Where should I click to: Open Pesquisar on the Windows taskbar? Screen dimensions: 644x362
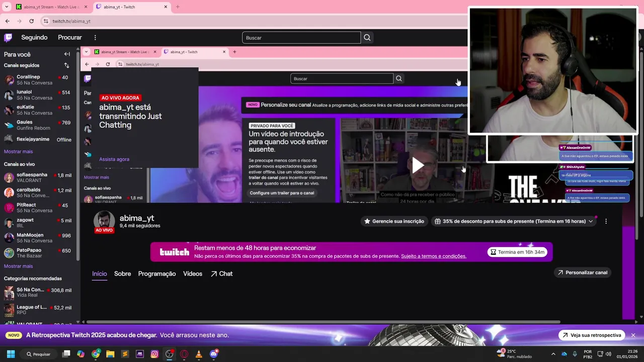point(39,354)
